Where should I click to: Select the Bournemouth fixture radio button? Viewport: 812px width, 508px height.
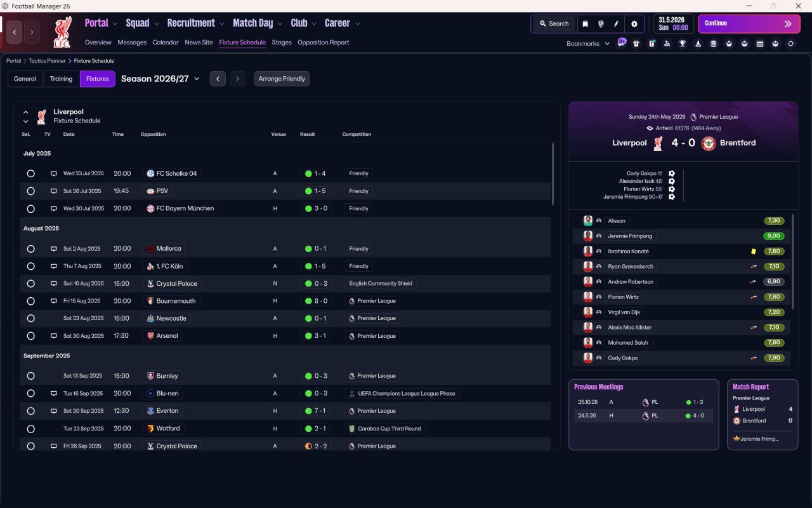click(x=30, y=301)
